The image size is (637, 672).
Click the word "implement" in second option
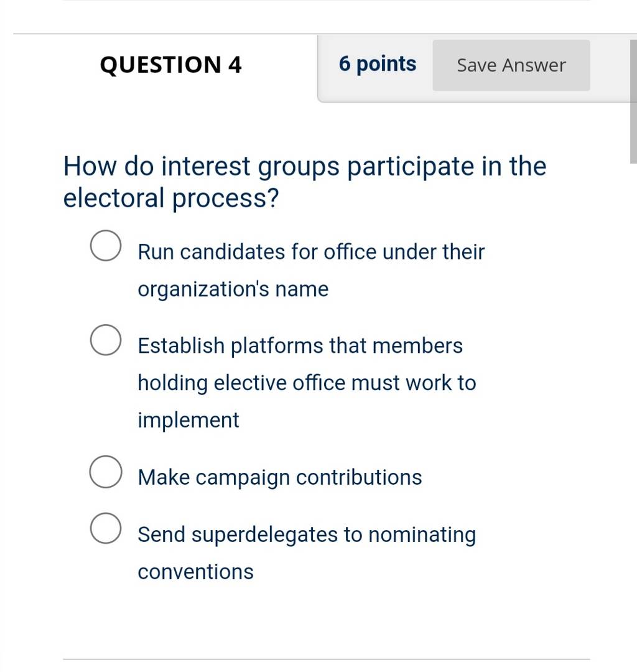point(188,420)
